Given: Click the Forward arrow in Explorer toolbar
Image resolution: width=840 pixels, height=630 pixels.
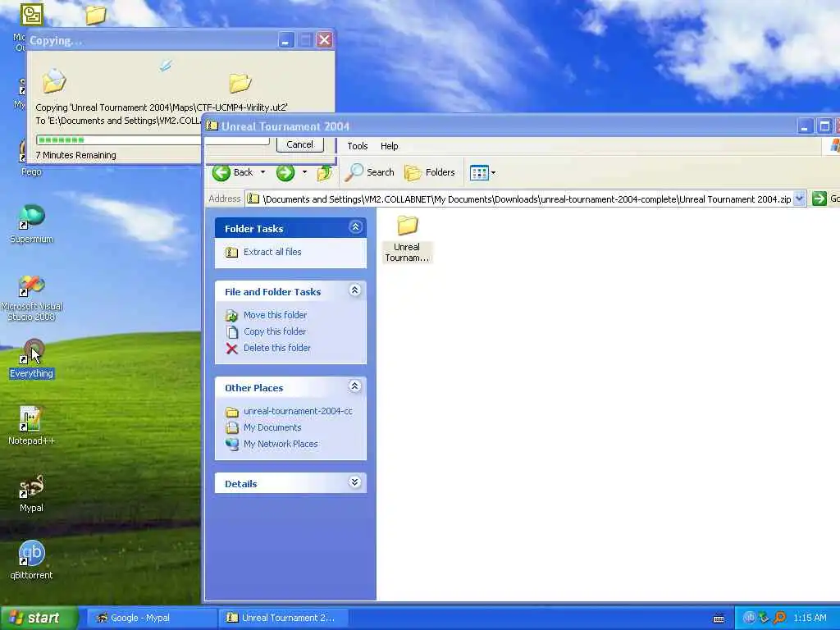Looking at the screenshot, I should pyautogui.click(x=285, y=172).
